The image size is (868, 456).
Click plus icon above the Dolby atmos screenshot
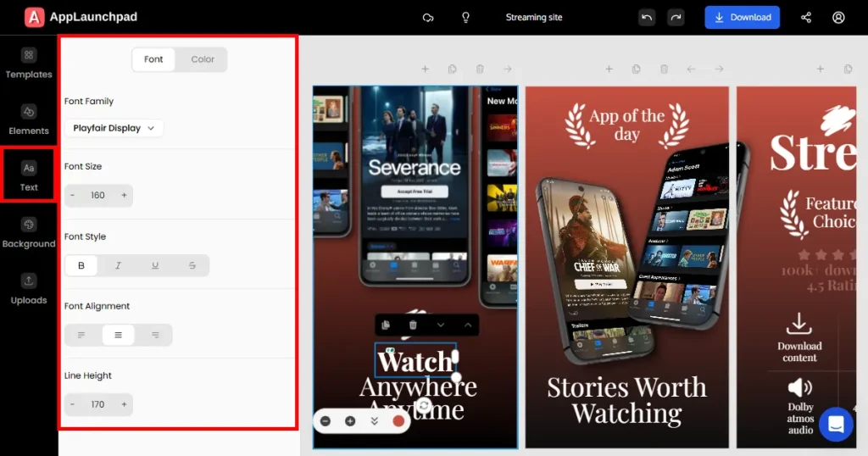tap(821, 70)
